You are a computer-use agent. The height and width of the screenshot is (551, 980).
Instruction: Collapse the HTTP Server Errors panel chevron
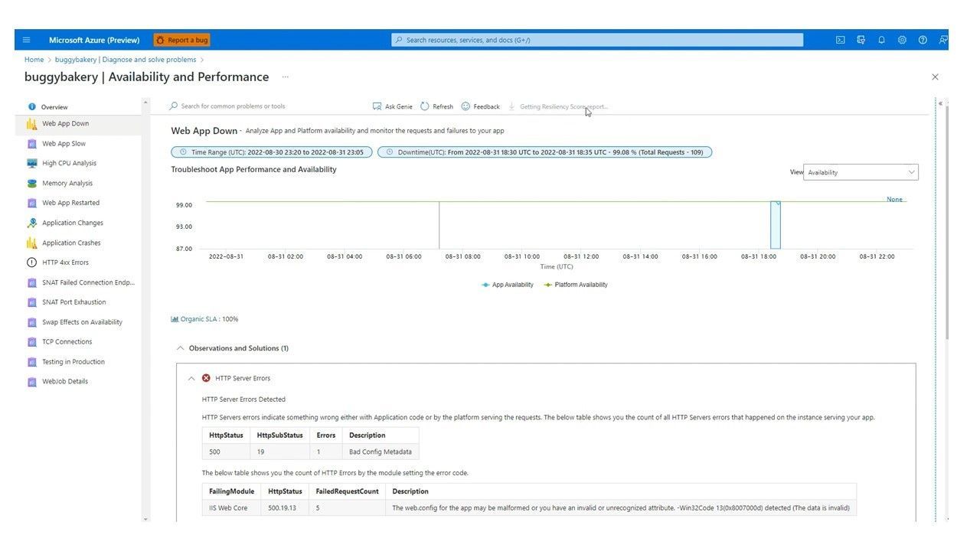click(191, 378)
